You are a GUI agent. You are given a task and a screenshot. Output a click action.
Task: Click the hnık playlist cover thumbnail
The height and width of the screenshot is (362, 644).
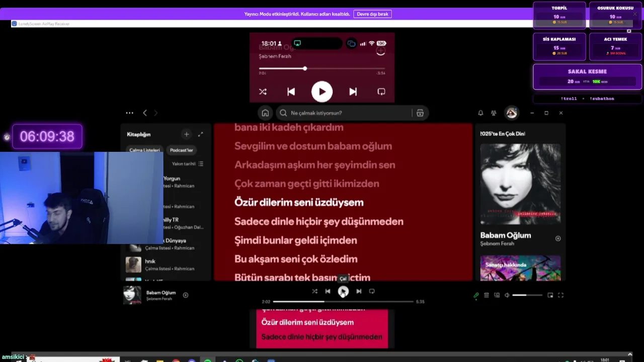click(133, 264)
